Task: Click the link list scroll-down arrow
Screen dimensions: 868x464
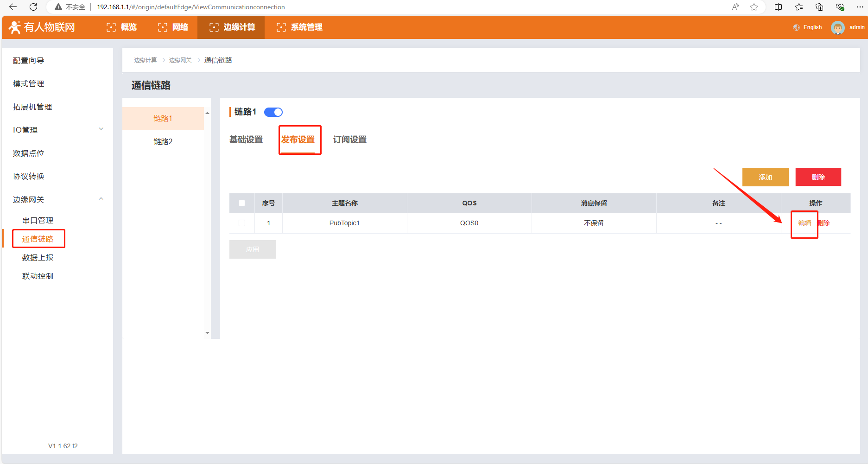Action: pos(207,333)
